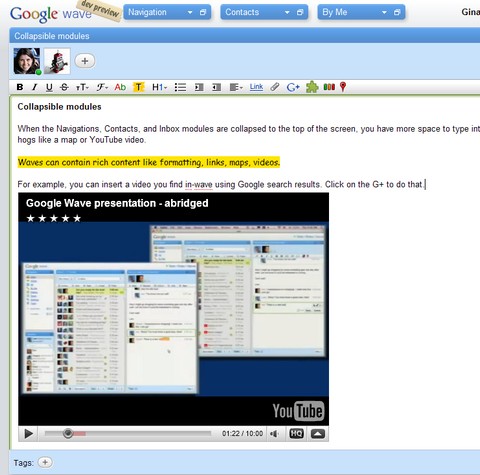Screen dimensions: 480x475
Task: Toggle underline formatting
Action: (x=49, y=87)
